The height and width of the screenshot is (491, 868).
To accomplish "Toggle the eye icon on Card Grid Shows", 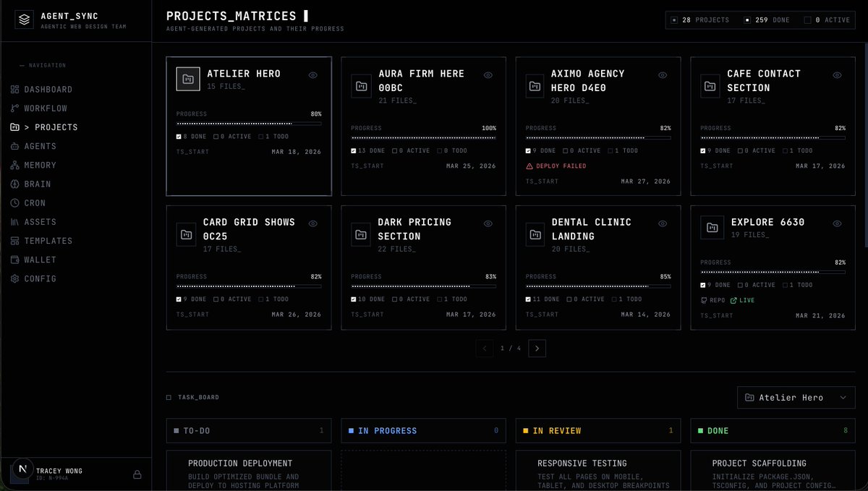I will [313, 223].
